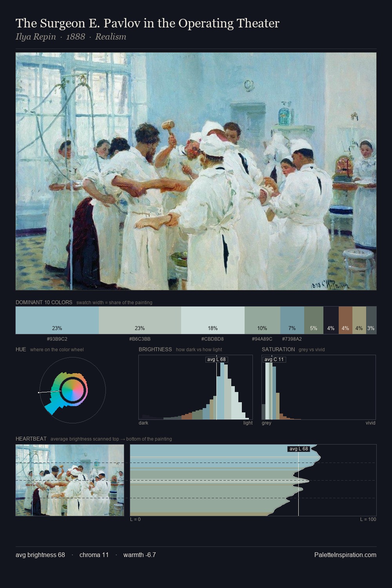Click the 23% swatch labeled #93B9C2
Image resolution: width=392 pixels, height=588 pixels.
[57, 320]
